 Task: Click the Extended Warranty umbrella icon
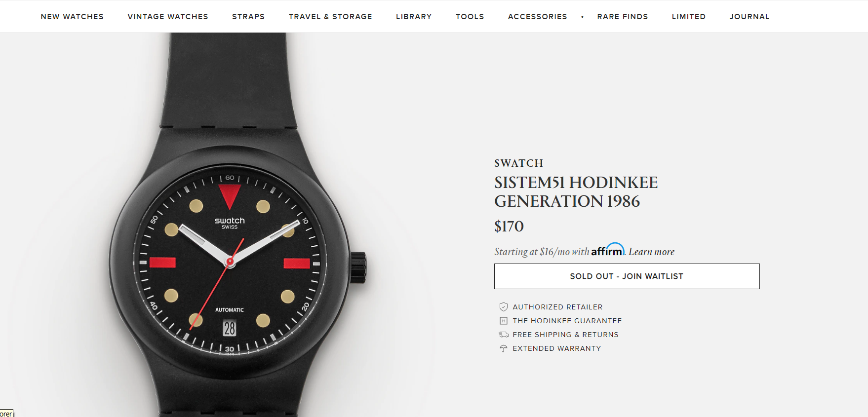pyautogui.click(x=503, y=348)
